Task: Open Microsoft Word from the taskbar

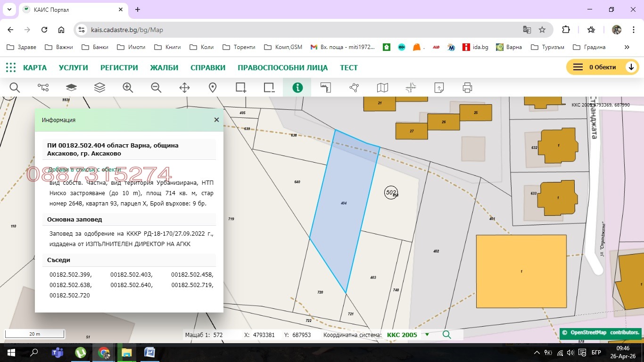Action: point(149,352)
